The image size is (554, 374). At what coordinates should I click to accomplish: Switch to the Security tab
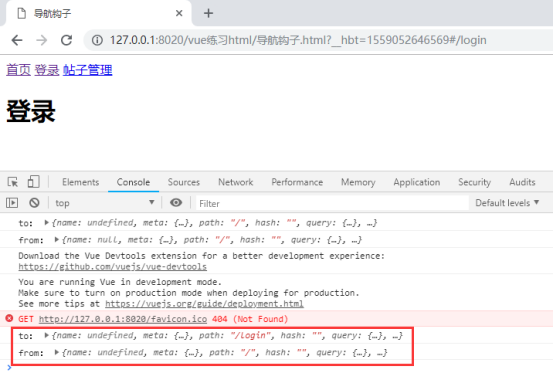point(475,182)
